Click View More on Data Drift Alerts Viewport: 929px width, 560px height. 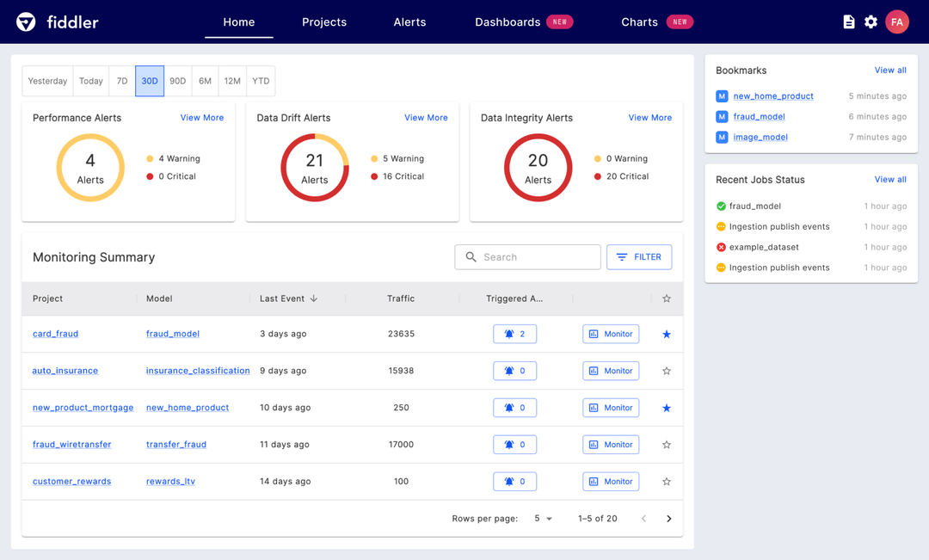[x=426, y=117]
